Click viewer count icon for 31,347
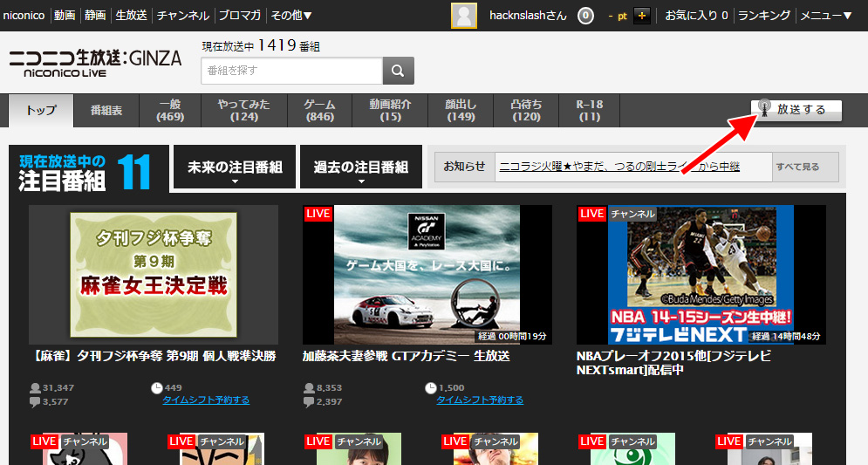The height and width of the screenshot is (465, 868). tap(35, 388)
